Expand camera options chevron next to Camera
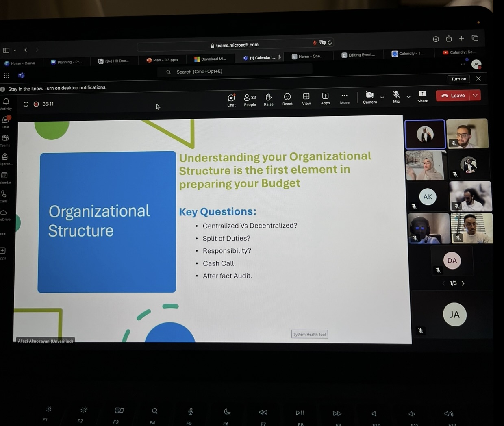 [382, 98]
